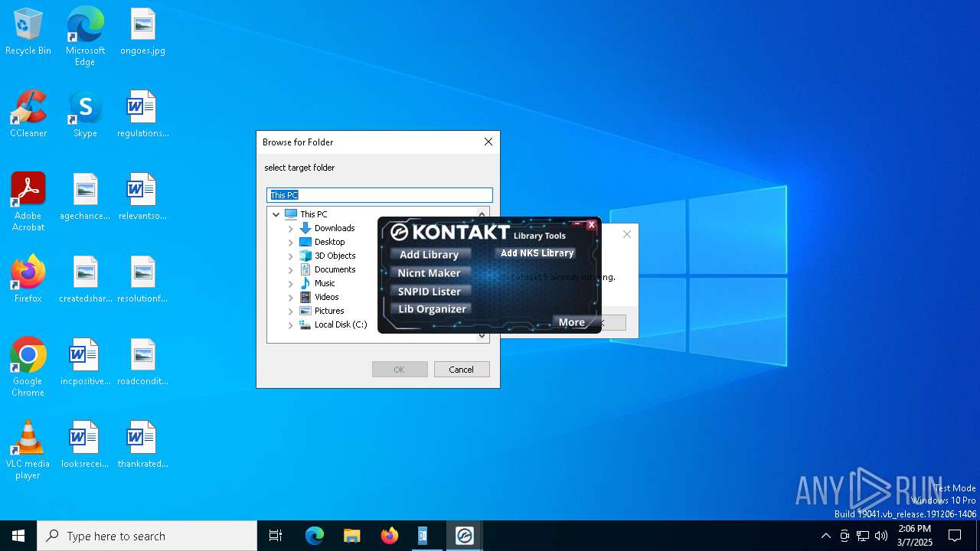Open the SNPID Lister tool
Image resolution: width=980 pixels, height=551 pixels.
click(430, 291)
